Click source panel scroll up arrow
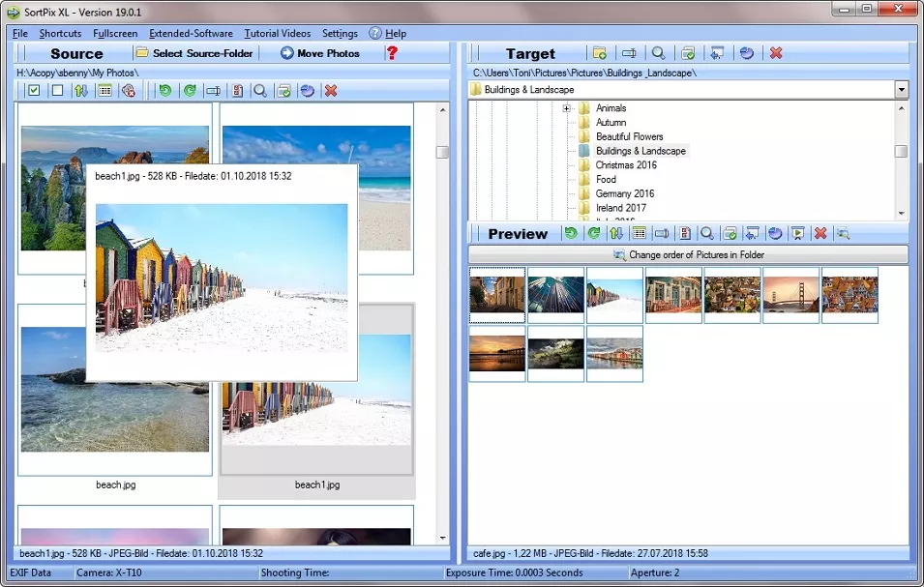The width and height of the screenshot is (924, 587). click(x=442, y=109)
